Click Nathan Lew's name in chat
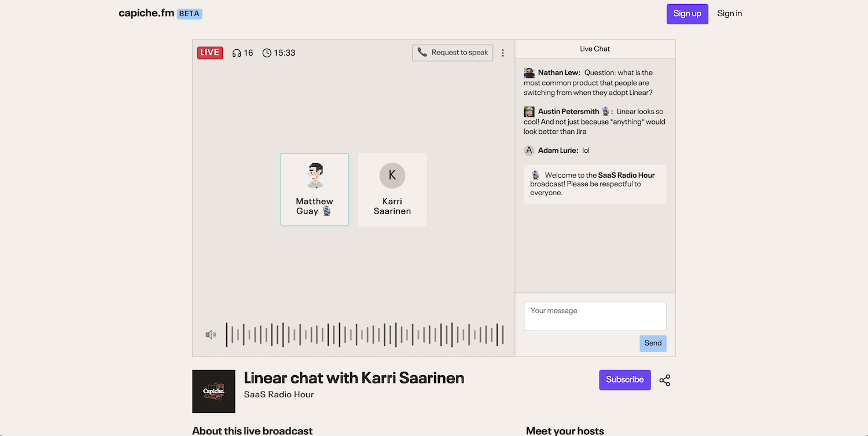This screenshot has width=868, height=436. 559,73
